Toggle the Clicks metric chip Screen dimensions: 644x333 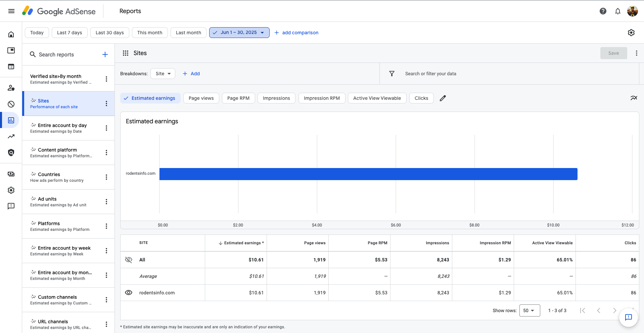pyautogui.click(x=421, y=98)
